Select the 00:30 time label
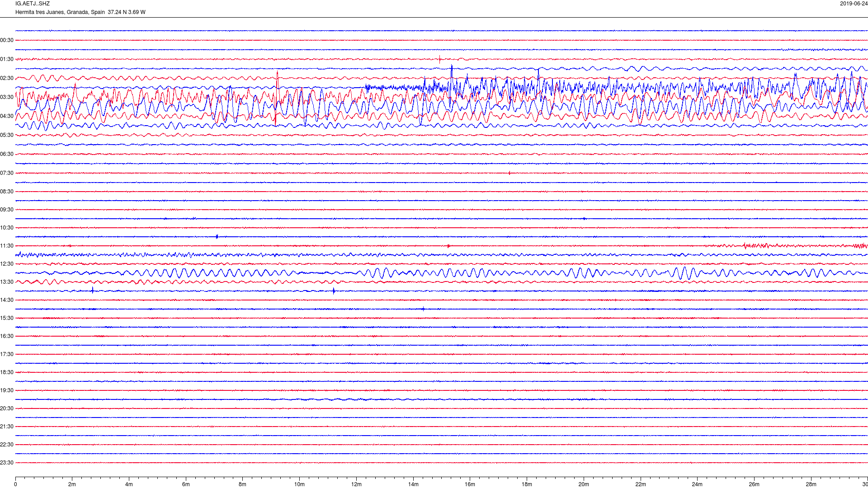The image size is (868, 488). 7,40
